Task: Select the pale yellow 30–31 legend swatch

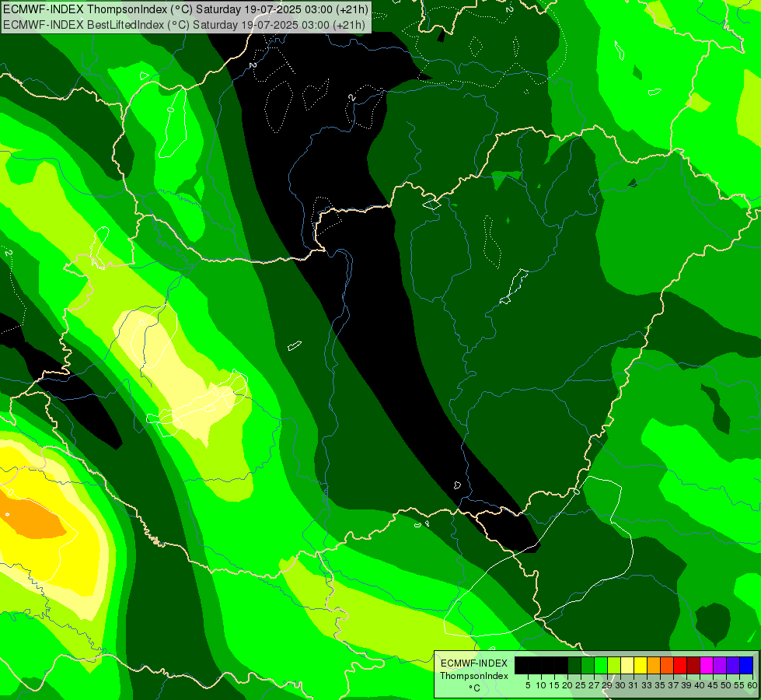Action: [627, 665]
